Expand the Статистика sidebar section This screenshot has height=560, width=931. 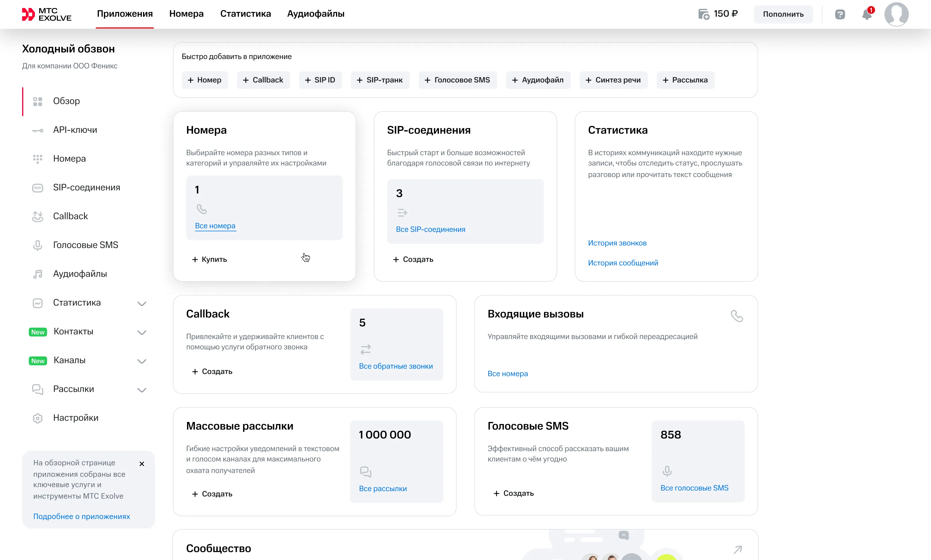pyautogui.click(x=142, y=303)
